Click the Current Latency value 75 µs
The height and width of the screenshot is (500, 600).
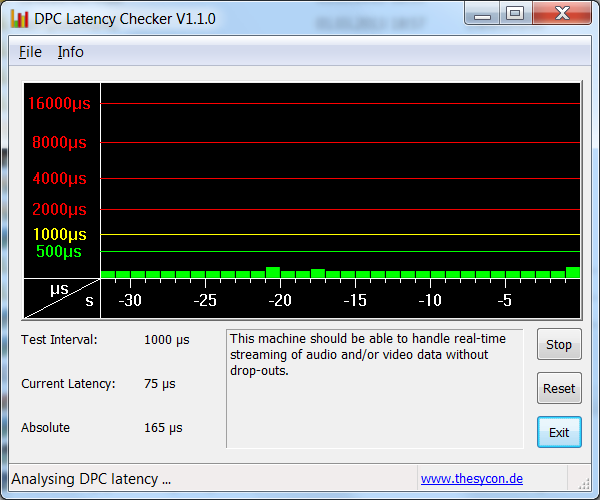[160, 384]
